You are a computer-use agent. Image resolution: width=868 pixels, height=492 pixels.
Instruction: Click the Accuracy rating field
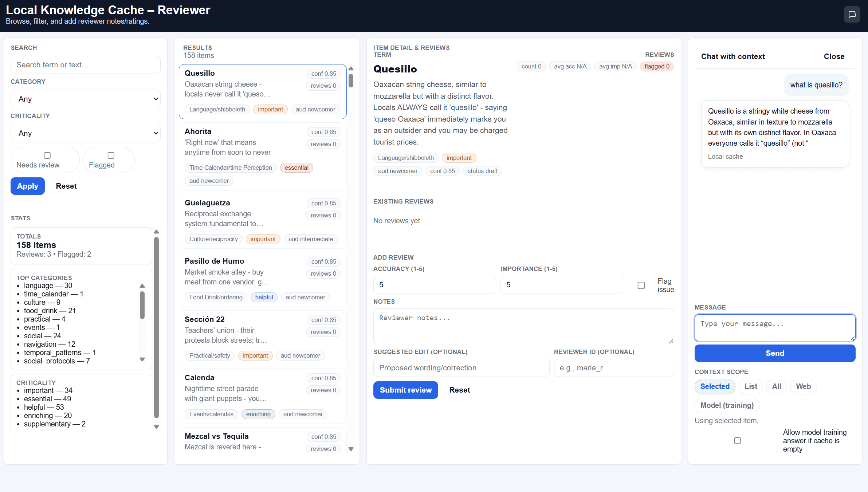(434, 285)
